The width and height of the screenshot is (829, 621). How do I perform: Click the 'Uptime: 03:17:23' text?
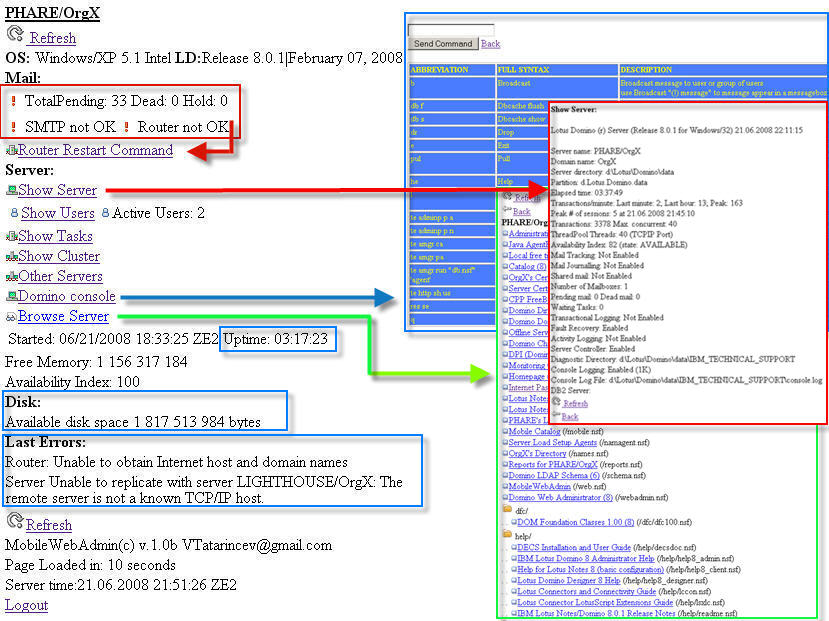(275, 339)
